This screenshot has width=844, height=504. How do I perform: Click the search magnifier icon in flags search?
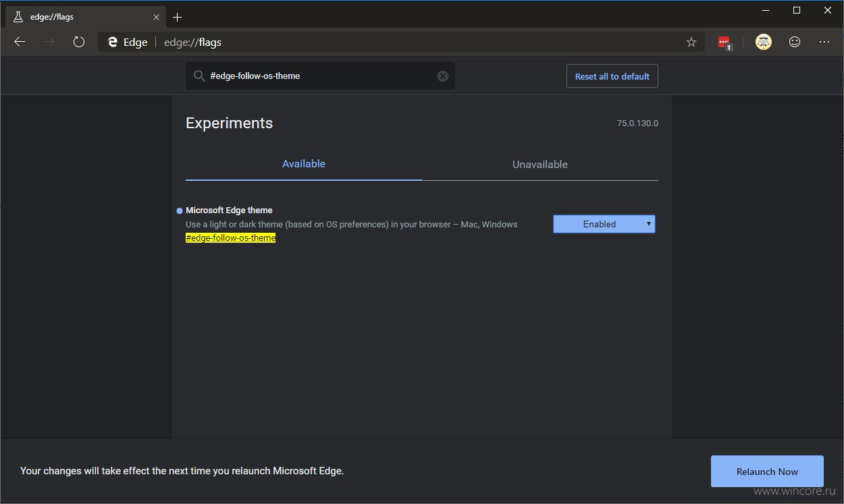click(199, 76)
